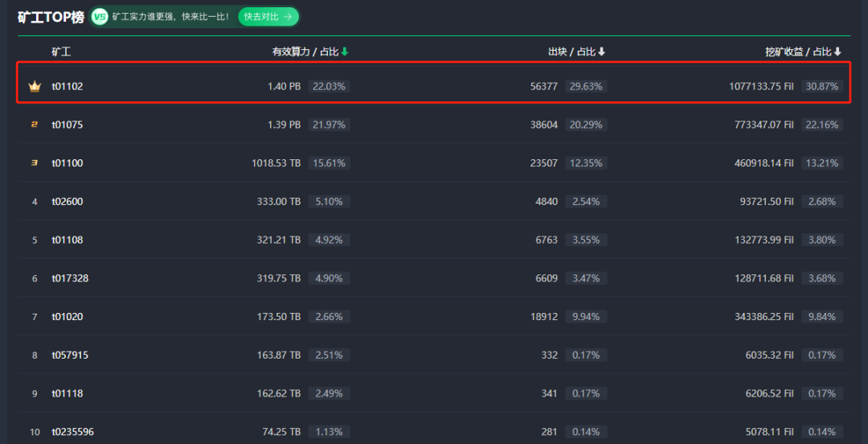Click the rank number 10
Image resolution: width=868 pixels, height=444 pixels.
35,433
